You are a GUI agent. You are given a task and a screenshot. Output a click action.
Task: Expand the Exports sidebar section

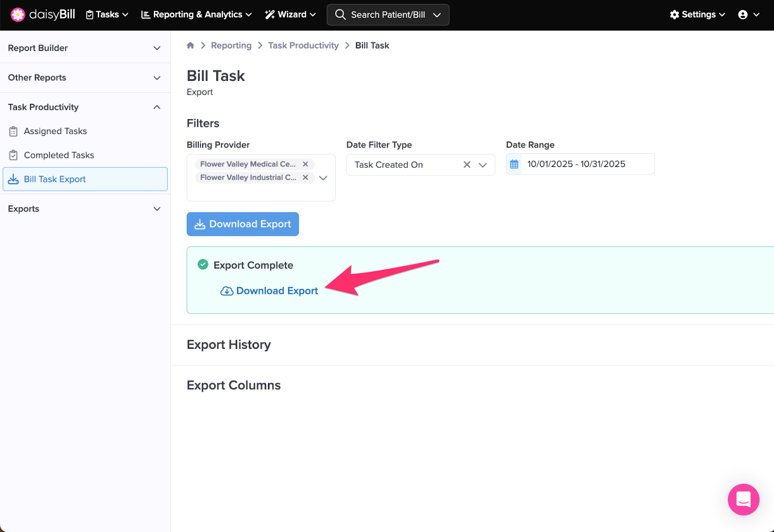(157, 209)
